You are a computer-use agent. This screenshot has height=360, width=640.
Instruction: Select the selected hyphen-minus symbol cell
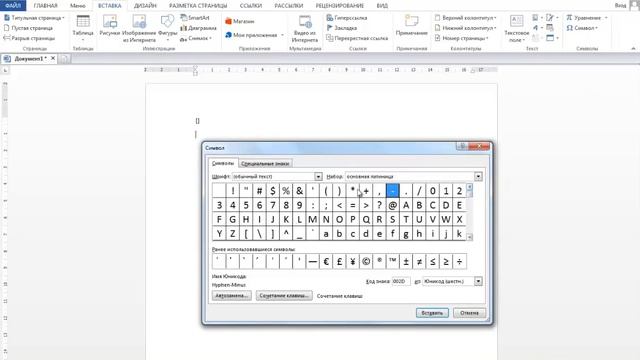pos(392,191)
